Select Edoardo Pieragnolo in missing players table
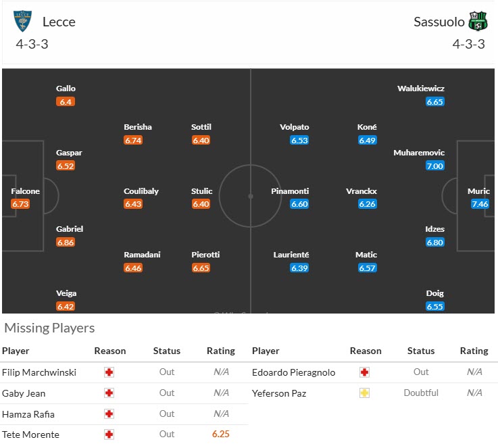Screen dimensions: 498x448 293,372
